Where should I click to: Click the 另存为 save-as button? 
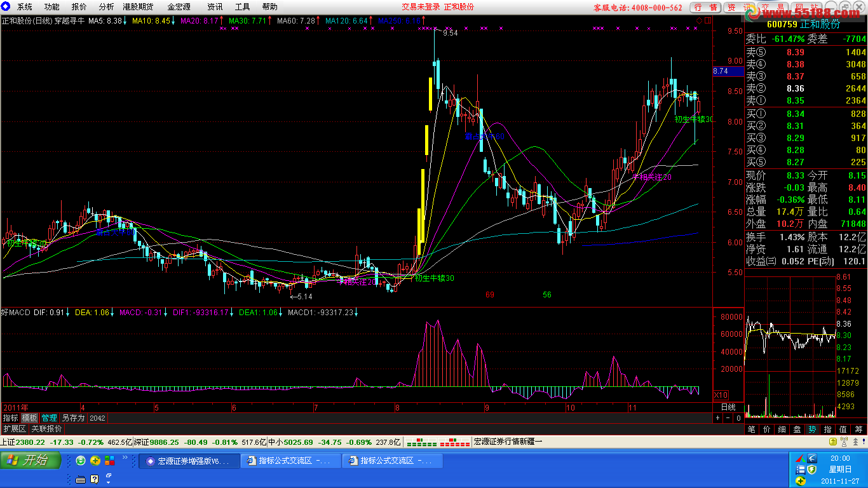(x=72, y=418)
